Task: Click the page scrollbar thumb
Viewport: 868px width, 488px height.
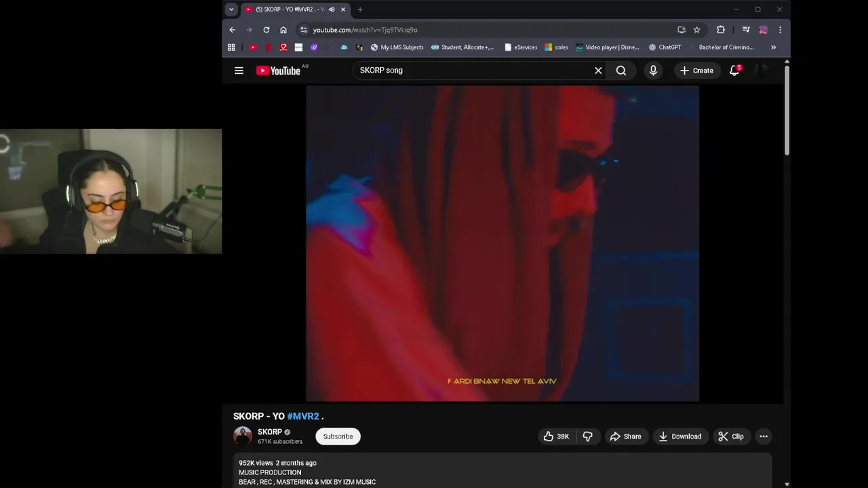Action: point(787,110)
